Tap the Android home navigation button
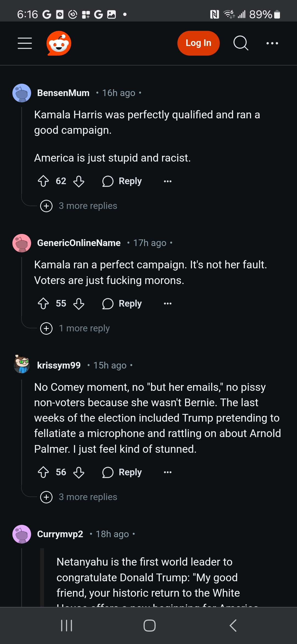The image size is (297, 644). (x=149, y=625)
